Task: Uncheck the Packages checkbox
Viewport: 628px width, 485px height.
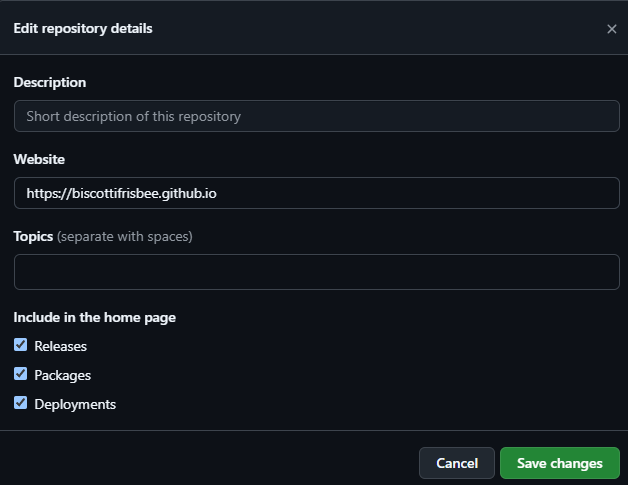Action: [x=21, y=374]
